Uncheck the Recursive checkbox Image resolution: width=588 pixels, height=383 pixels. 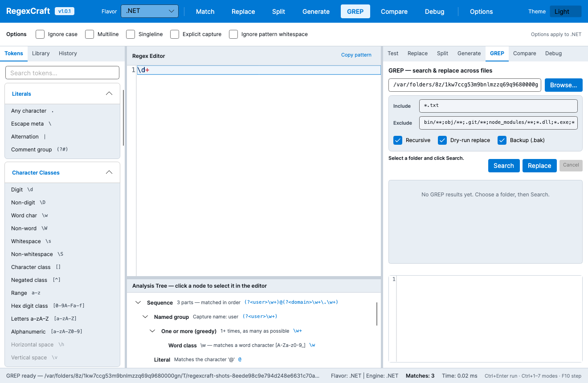(398, 140)
